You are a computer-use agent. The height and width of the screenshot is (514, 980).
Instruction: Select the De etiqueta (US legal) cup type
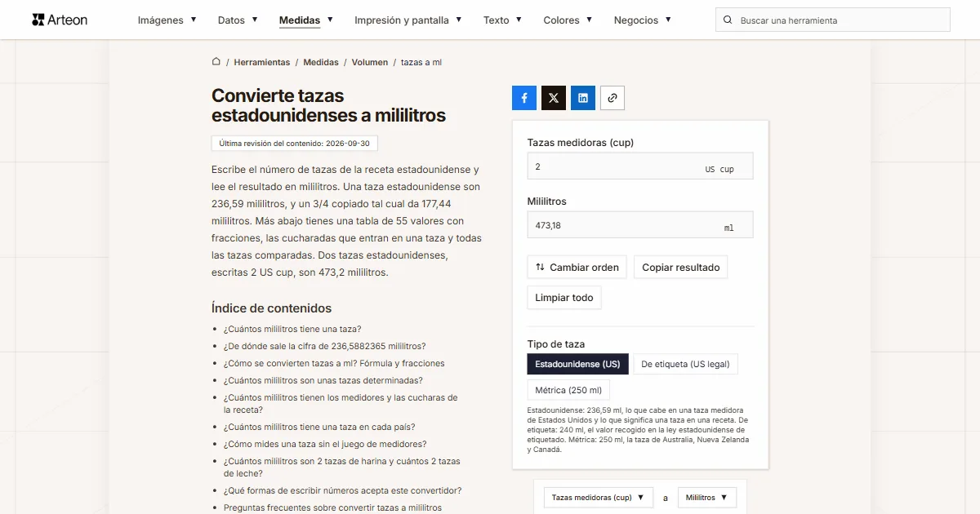click(686, 364)
